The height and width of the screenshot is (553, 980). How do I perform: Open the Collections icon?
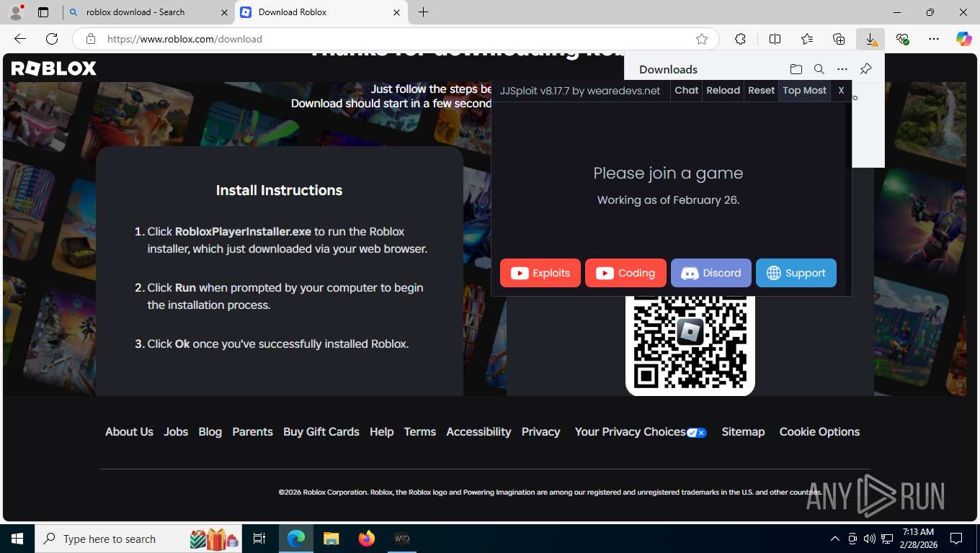(x=839, y=39)
